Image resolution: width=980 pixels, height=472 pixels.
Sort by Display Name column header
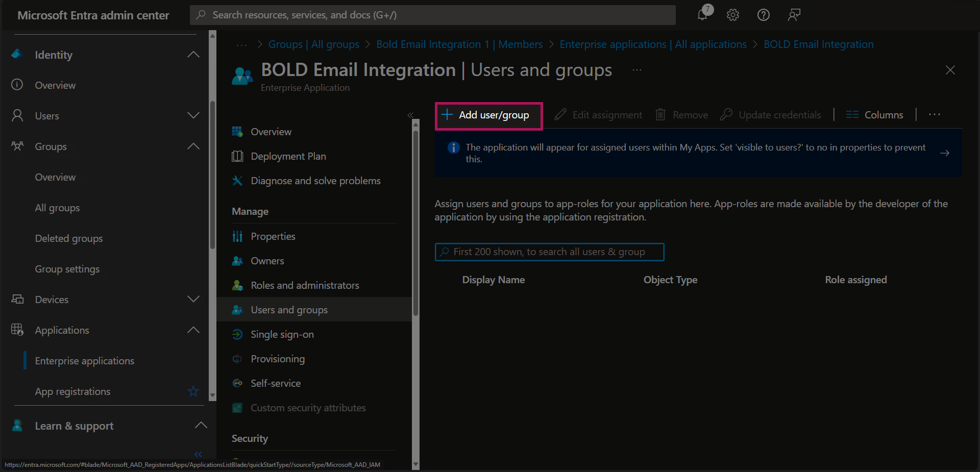point(494,280)
